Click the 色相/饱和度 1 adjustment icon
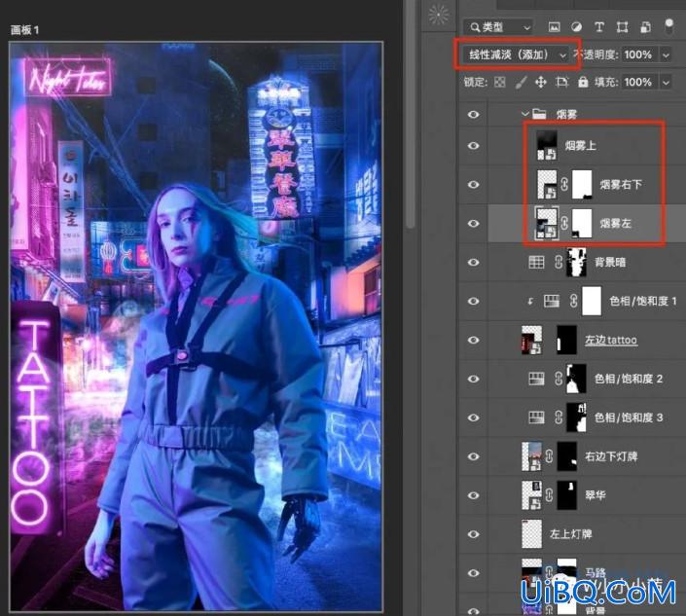This screenshot has height=616, width=686. (x=552, y=301)
